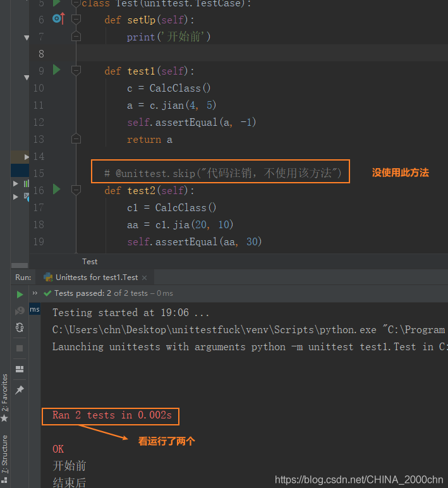Collapse the test2 method fold marker
Screen dimensions: 448x488
pyautogui.click(x=76, y=190)
